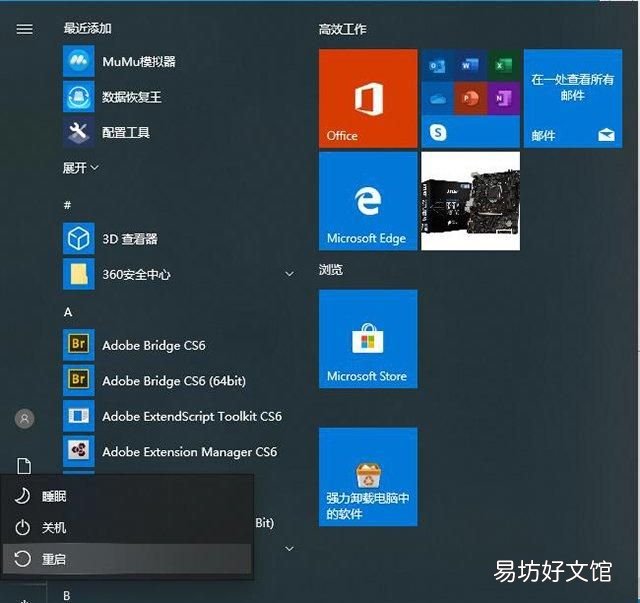The image size is (640, 603).
Task: Click the letter B index header
Action: pos(67,596)
